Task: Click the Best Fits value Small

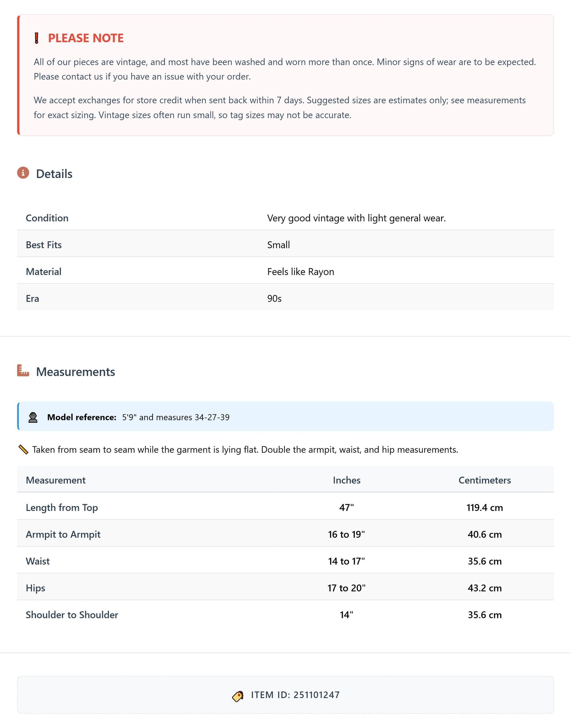Action: pyautogui.click(x=278, y=245)
